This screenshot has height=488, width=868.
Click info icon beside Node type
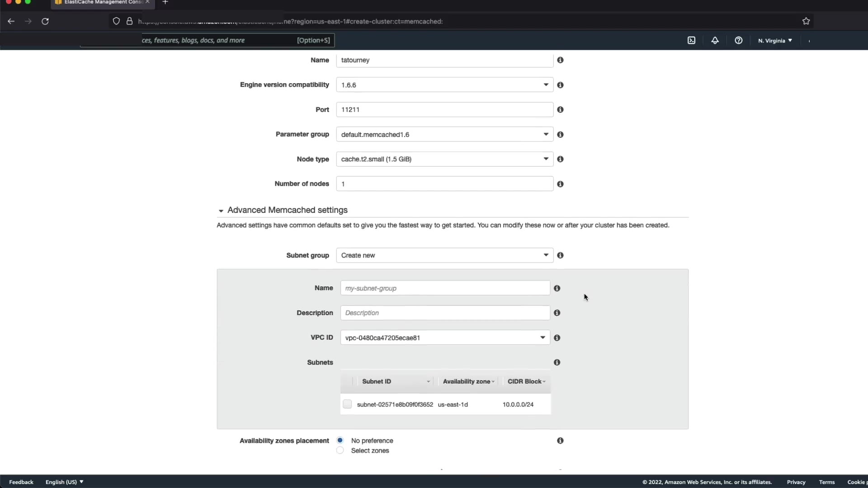tap(560, 159)
